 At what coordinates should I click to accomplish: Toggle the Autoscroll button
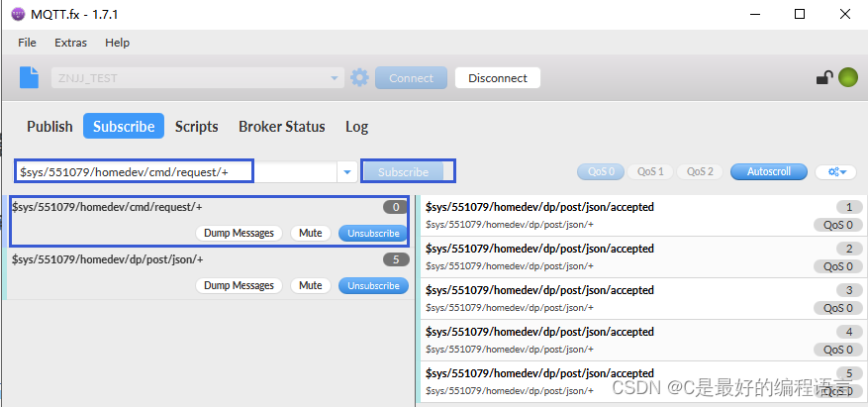[769, 171]
